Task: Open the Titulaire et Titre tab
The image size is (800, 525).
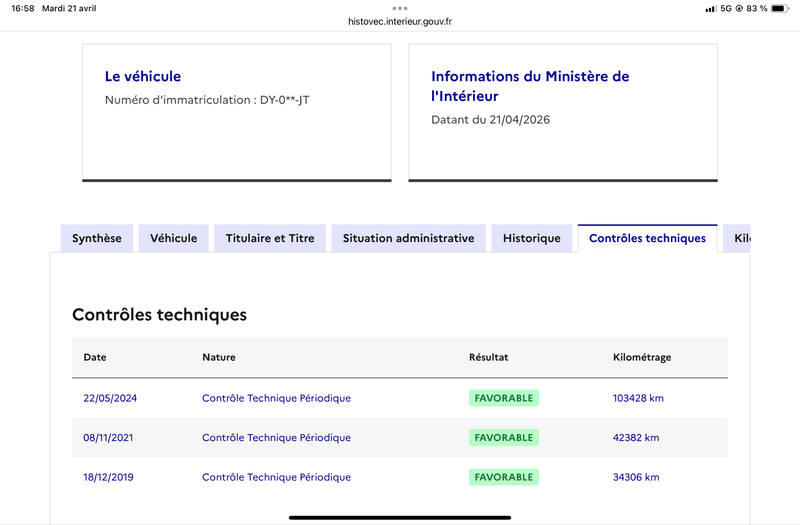Action: tap(270, 238)
